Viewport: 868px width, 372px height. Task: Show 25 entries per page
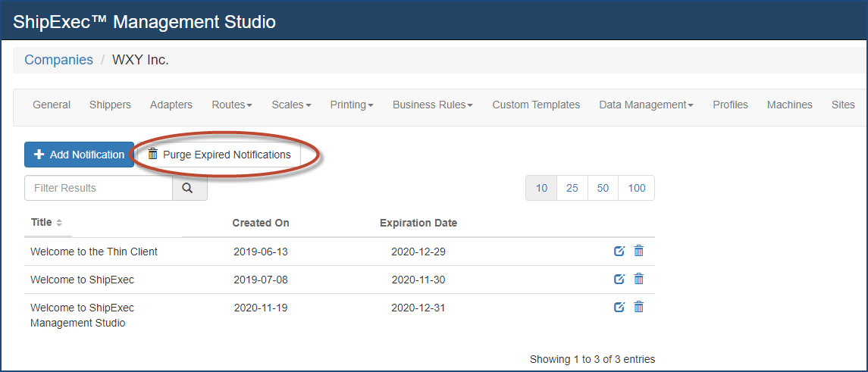click(x=572, y=188)
